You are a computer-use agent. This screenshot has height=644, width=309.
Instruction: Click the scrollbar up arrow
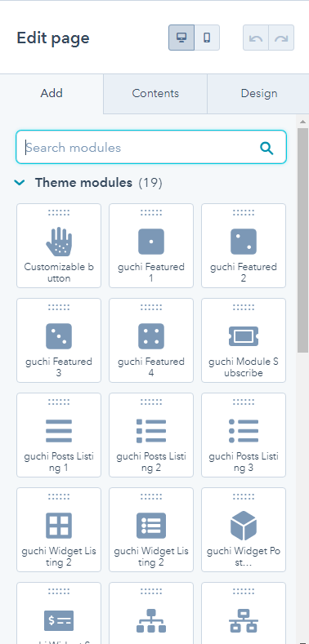pyautogui.click(x=302, y=122)
